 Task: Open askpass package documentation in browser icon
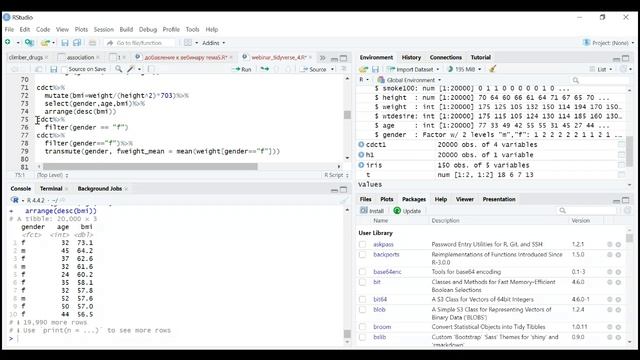[x=610, y=244]
